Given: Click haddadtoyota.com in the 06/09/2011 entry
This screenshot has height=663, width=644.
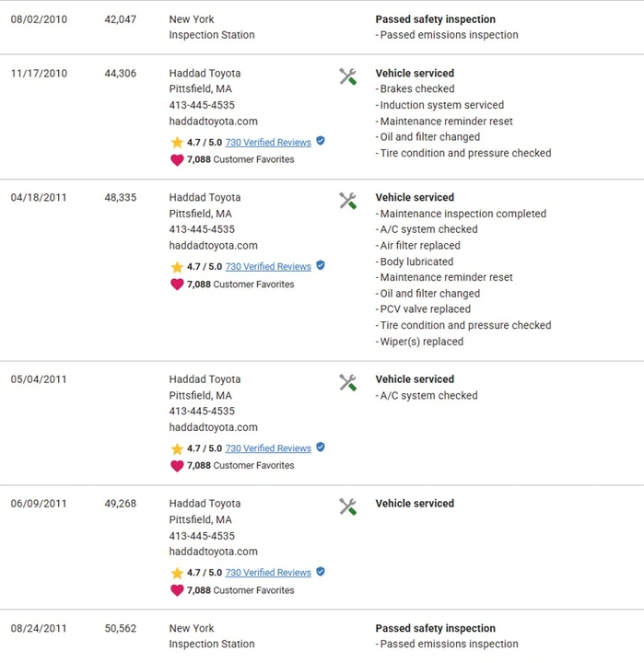Looking at the screenshot, I should 213,552.
